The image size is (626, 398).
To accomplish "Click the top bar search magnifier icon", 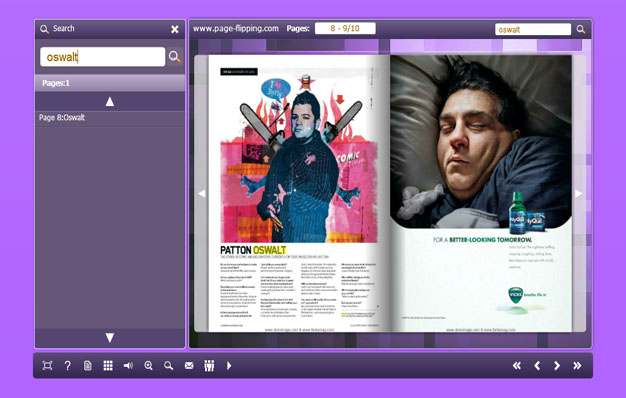I will [581, 29].
